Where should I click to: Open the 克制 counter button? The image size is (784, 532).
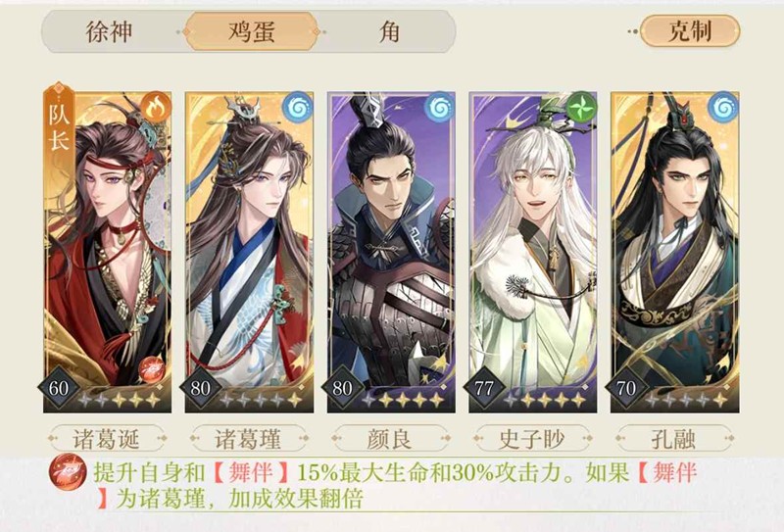pos(690,31)
